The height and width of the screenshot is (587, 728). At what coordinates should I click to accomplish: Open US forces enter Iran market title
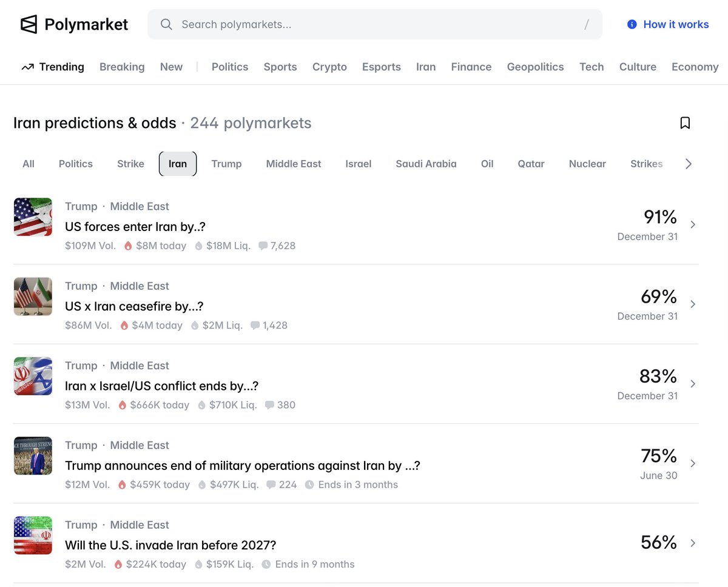(135, 226)
